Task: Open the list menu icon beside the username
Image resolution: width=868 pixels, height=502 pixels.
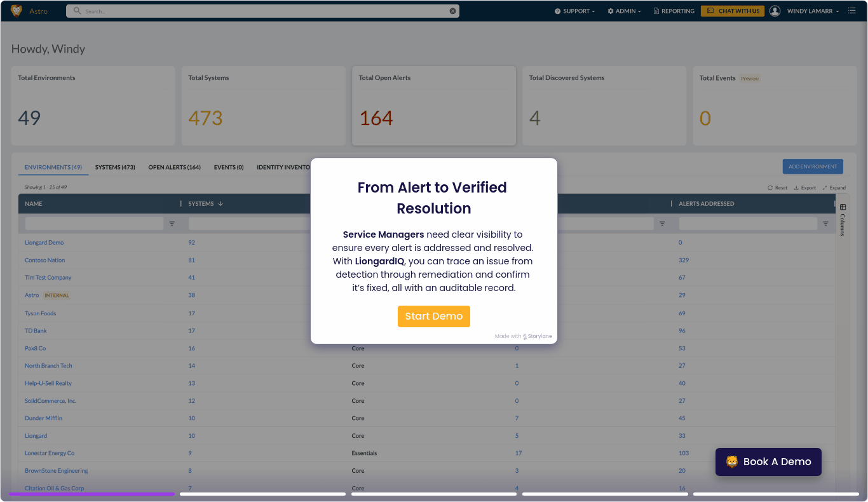Action: click(x=851, y=11)
